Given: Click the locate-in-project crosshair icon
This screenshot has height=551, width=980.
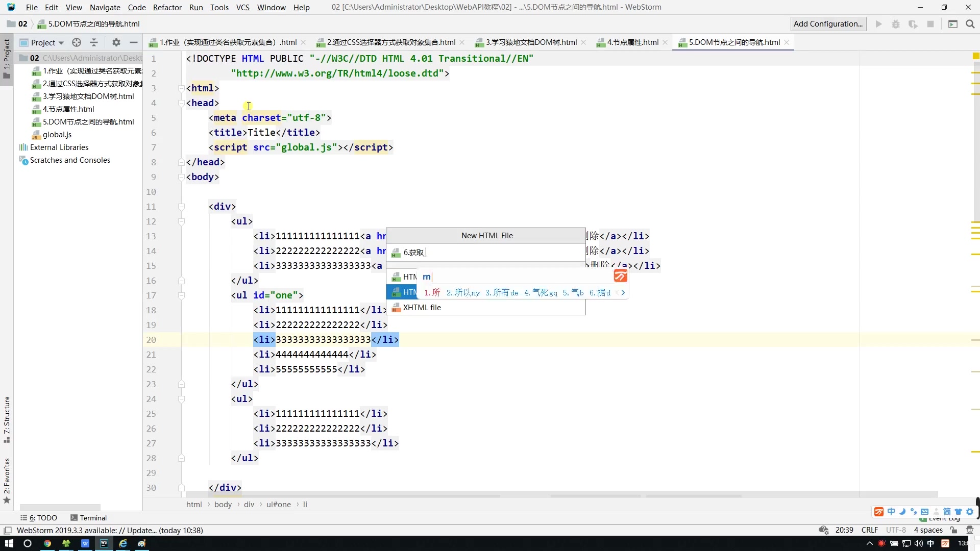Looking at the screenshot, I should pos(77,42).
